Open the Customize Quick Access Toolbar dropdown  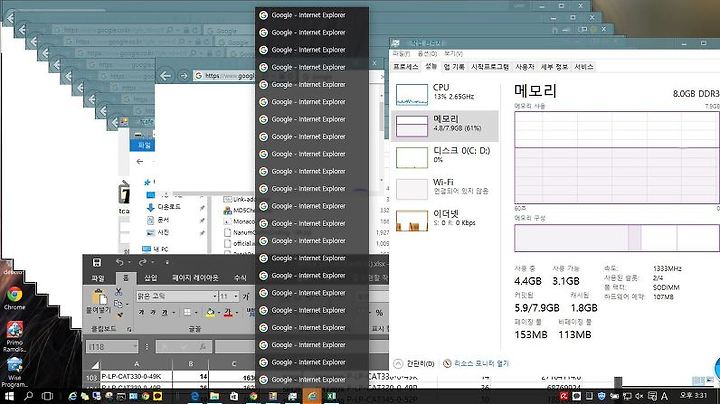click(167, 262)
